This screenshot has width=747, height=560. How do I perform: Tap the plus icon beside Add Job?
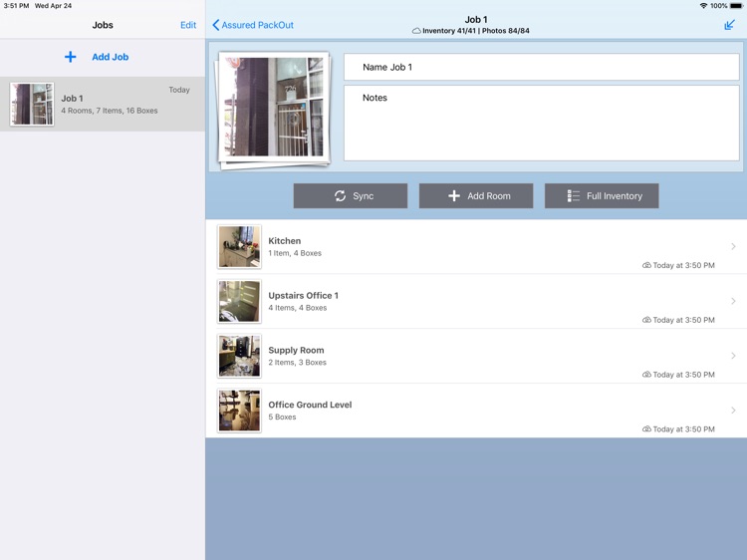pyautogui.click(x=70, y=57)
